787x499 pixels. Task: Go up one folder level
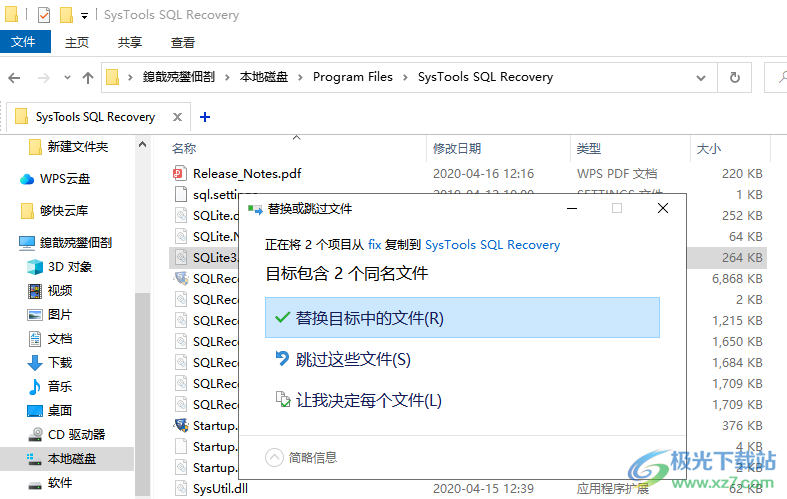[88, 77]
